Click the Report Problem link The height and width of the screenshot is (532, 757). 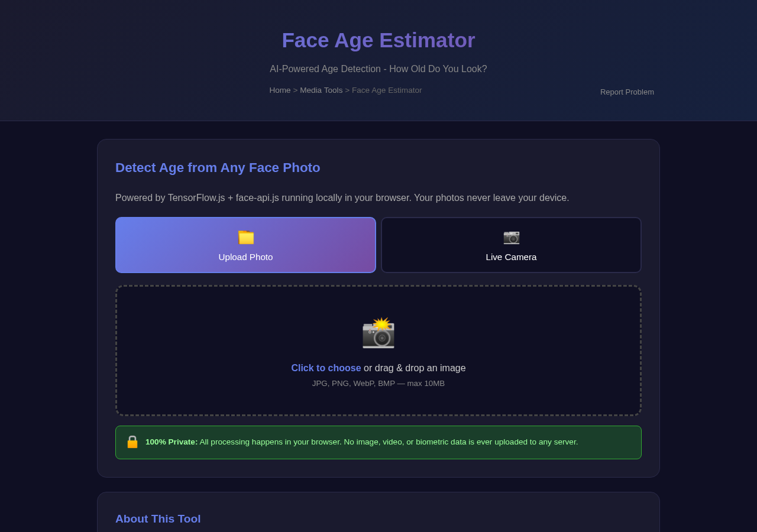(627, 92)
